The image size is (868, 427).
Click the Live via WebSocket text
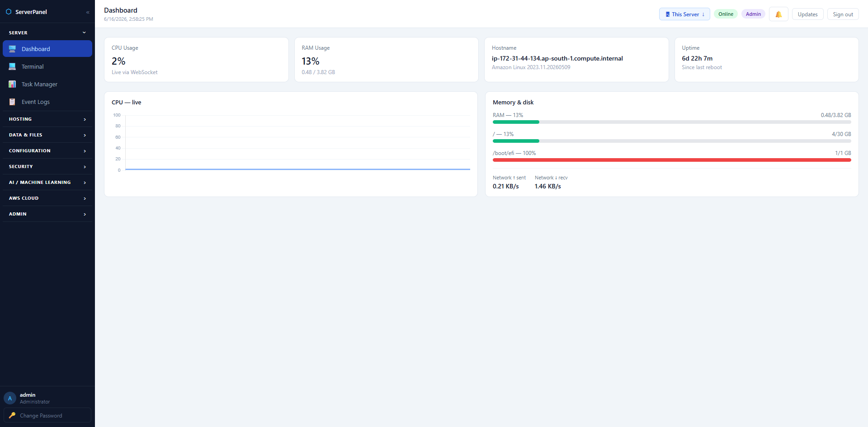135,72
